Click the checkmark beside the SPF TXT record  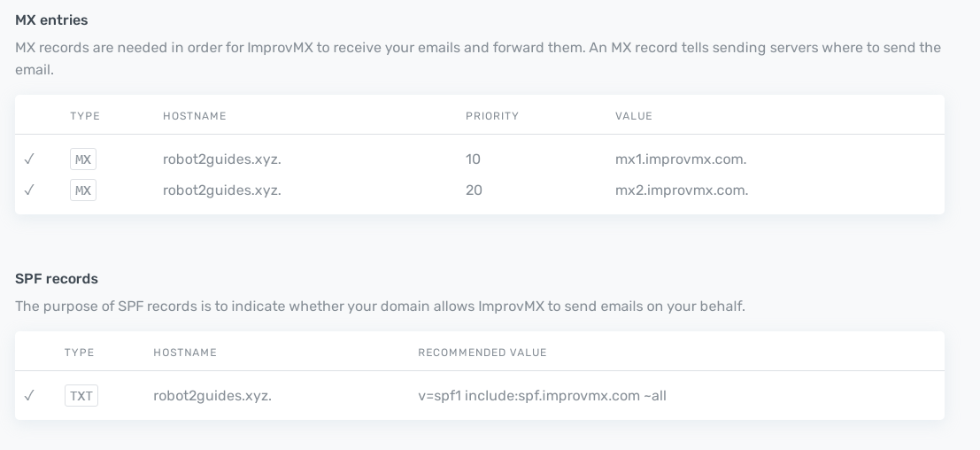tap(29, 396)
